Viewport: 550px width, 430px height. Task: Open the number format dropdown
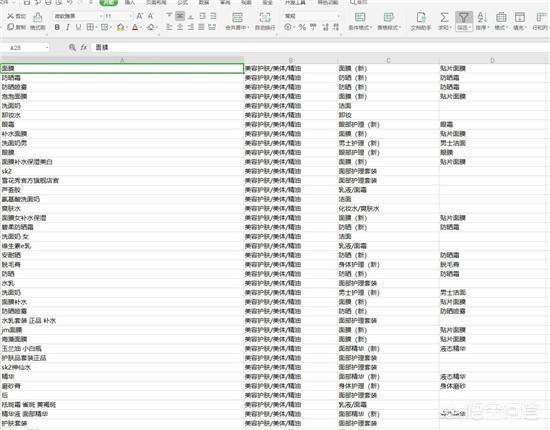312,16
